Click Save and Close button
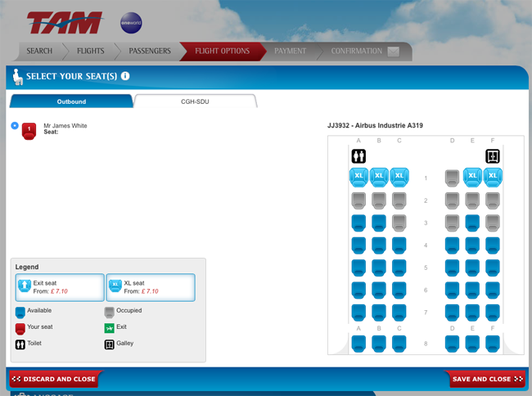 click(x=485, y=379)
